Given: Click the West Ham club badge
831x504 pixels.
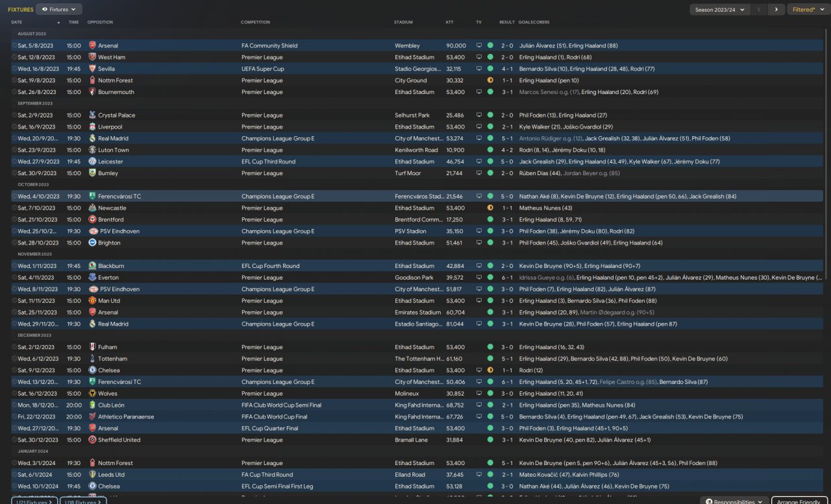Looking at the screenshot, I should pos(92,58).
